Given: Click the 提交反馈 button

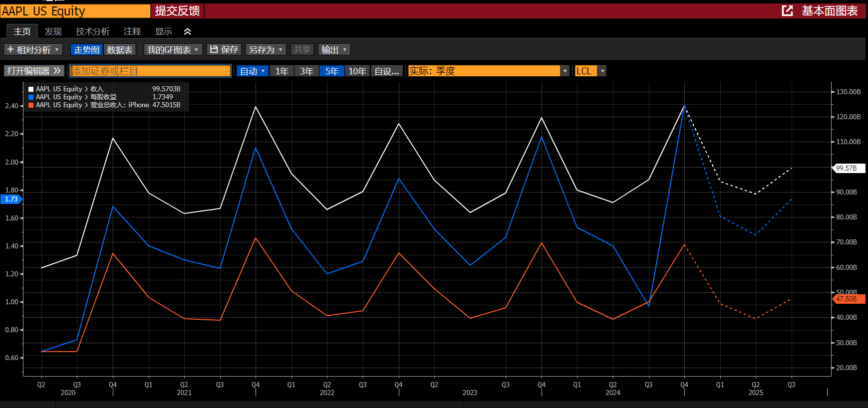Looking at the screenshot, I should [x=177, y=11].
